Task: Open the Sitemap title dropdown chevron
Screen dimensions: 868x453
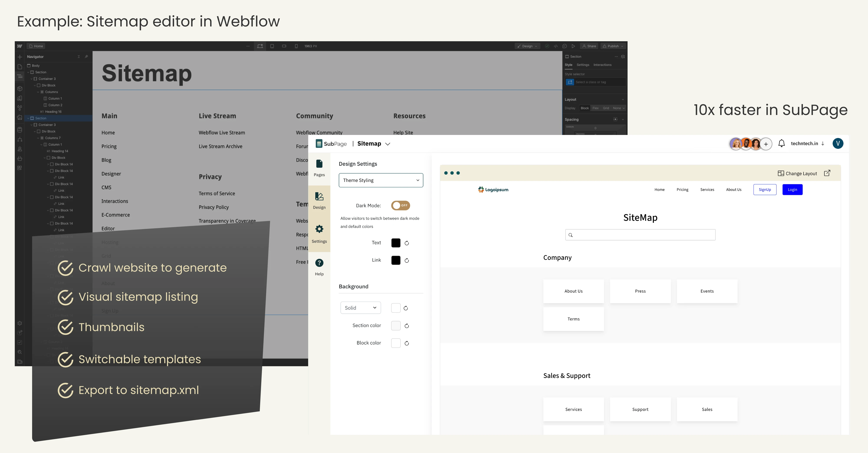Action: [388, 144]
